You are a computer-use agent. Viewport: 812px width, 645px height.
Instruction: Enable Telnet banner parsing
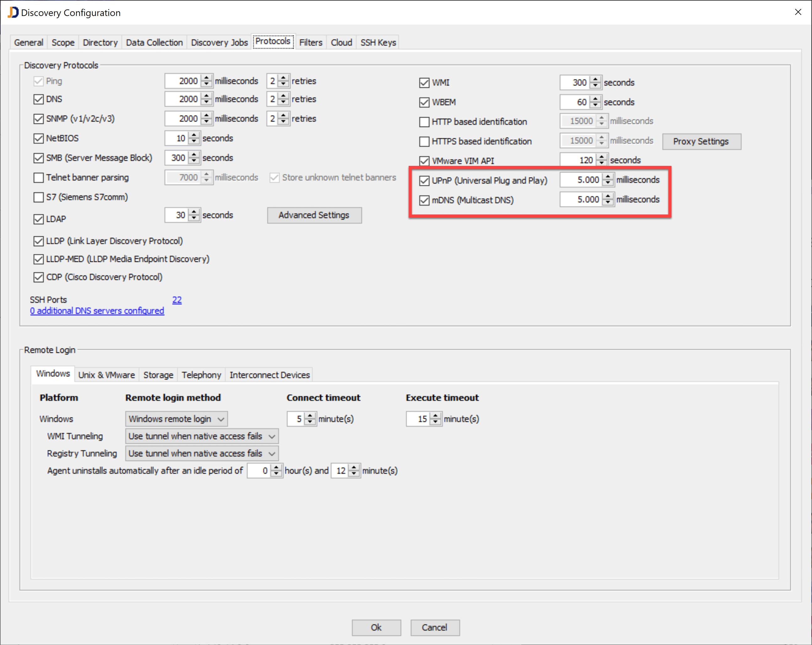point(38,177)
